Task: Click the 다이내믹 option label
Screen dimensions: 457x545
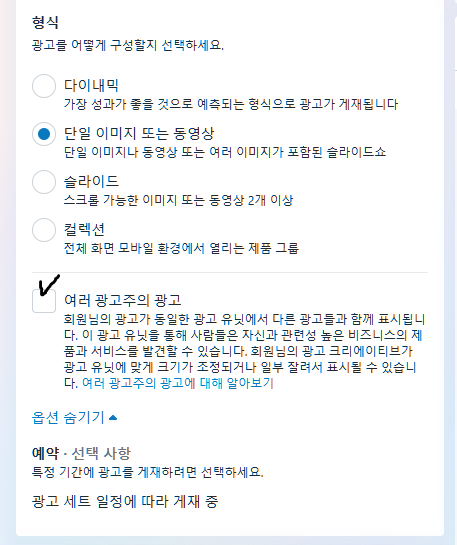Action: tap(91, 86)
